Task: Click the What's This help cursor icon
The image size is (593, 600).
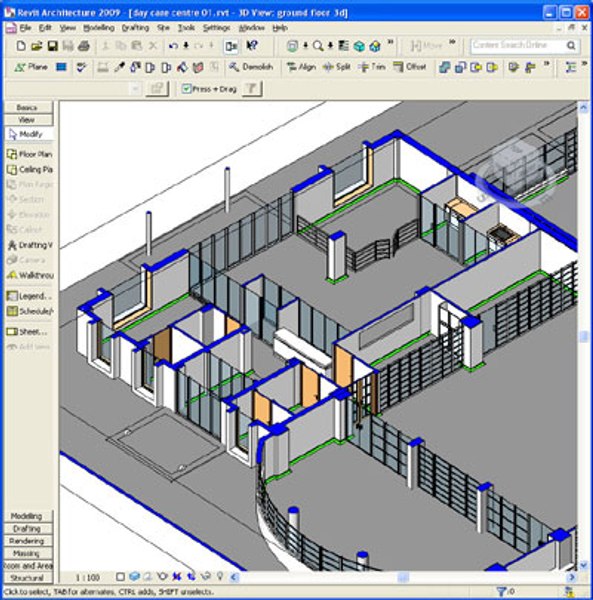Action: (252, 46)
